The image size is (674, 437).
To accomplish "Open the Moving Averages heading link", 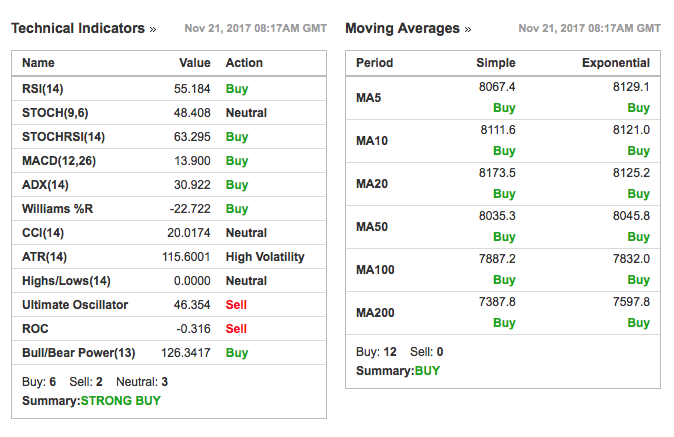I will [x=402, y=29].
